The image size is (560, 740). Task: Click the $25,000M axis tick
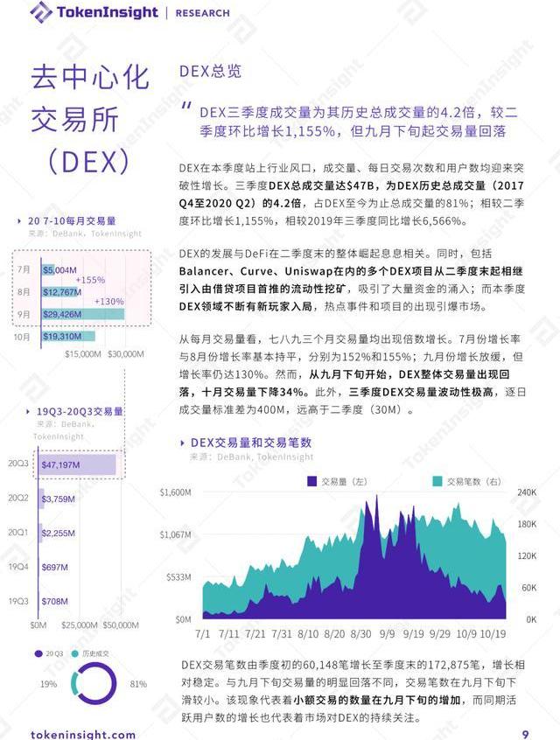[x=80, y=625]
